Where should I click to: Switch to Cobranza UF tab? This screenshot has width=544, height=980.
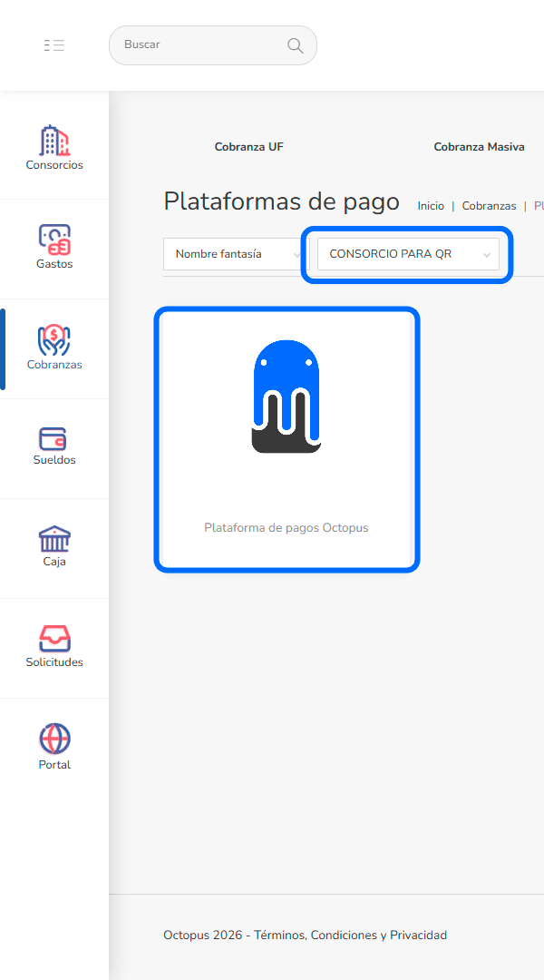pyautogui.click(x=248, y=147)
